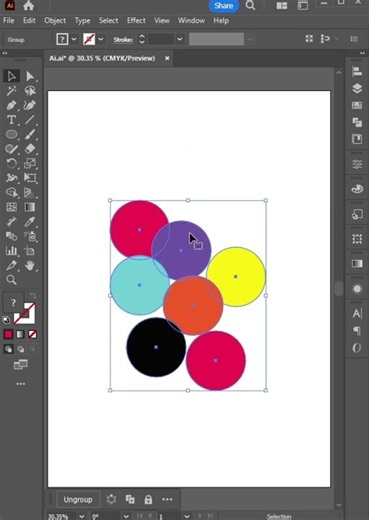Select the Perspective Grid tool
The height and width of the screenshot is (520, 369).
(30, 192)
